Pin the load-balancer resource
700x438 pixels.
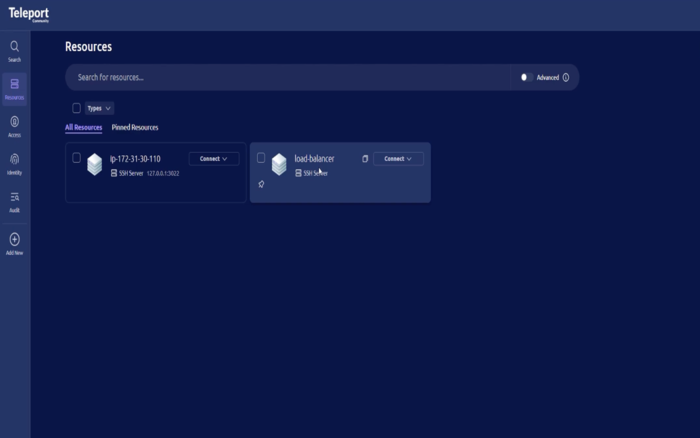[261, 184]
